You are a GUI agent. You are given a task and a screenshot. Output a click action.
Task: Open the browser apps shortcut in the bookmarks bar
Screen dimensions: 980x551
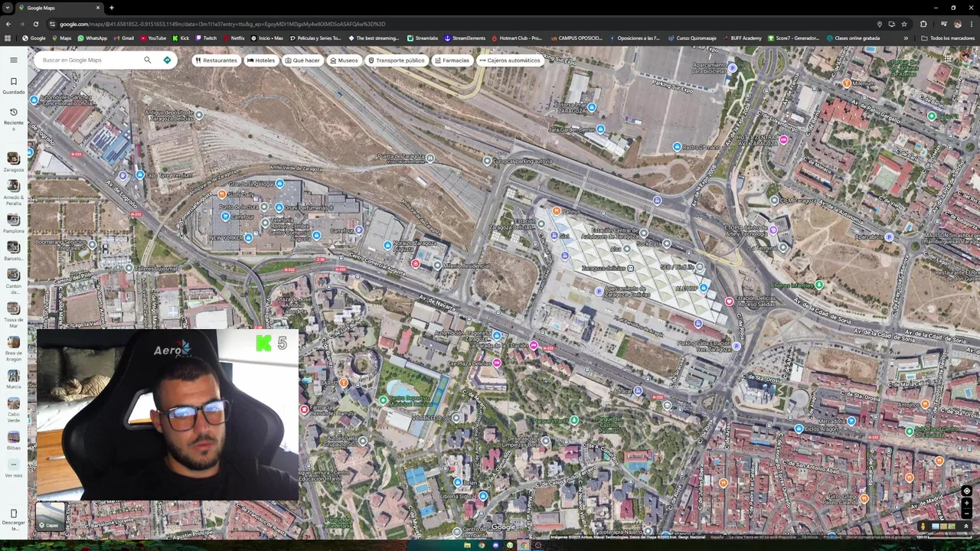click(x=8, y=38)
